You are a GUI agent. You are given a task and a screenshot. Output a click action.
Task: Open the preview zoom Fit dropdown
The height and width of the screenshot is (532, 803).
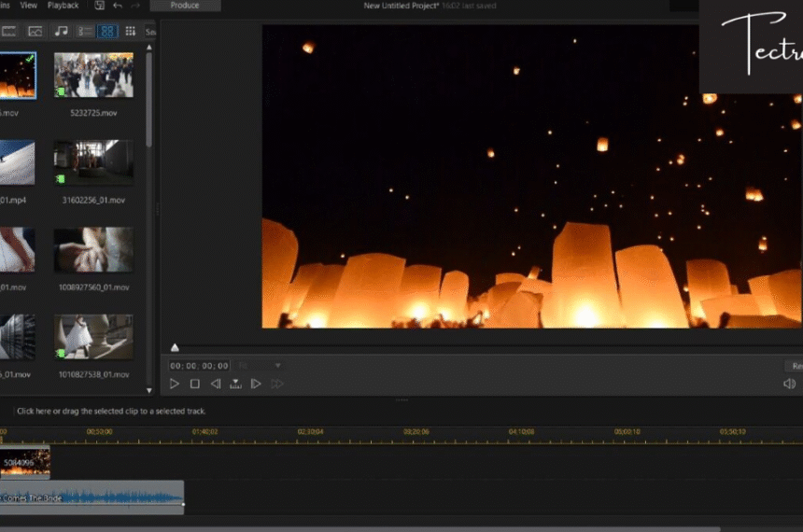pos(260,366)
